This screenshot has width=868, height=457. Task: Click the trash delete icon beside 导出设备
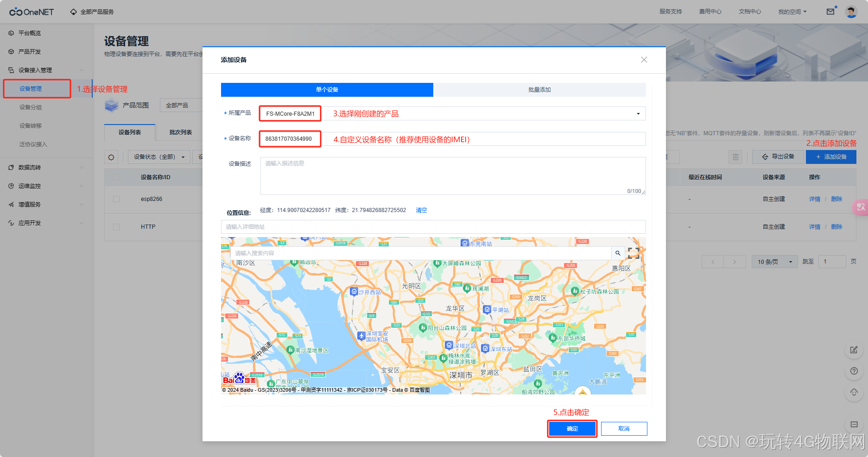point(735,157)
